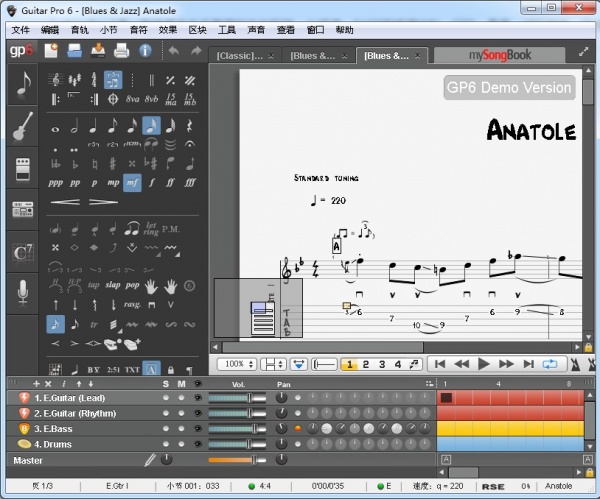Apply let ring effect
This screenshot has width=600, height=499.
[x=151, y=229]
